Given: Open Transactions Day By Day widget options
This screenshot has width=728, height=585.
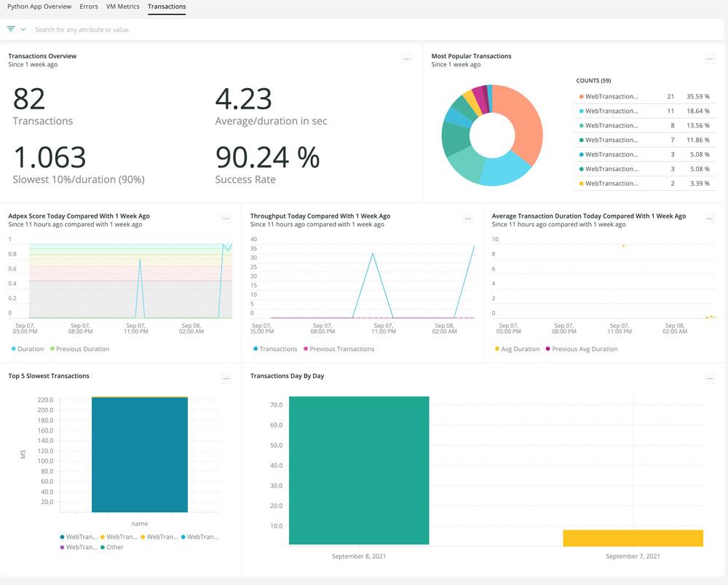Looking at the screenshot, I should [x=710, y=378].
